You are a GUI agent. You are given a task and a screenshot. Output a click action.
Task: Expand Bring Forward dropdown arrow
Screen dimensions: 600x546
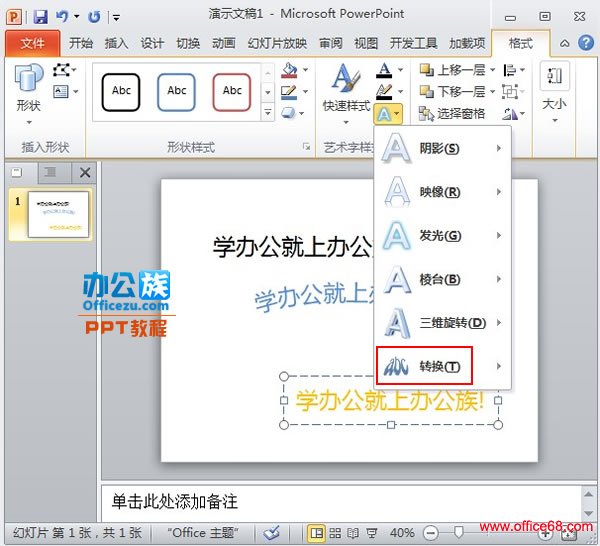tap(492, 70)
